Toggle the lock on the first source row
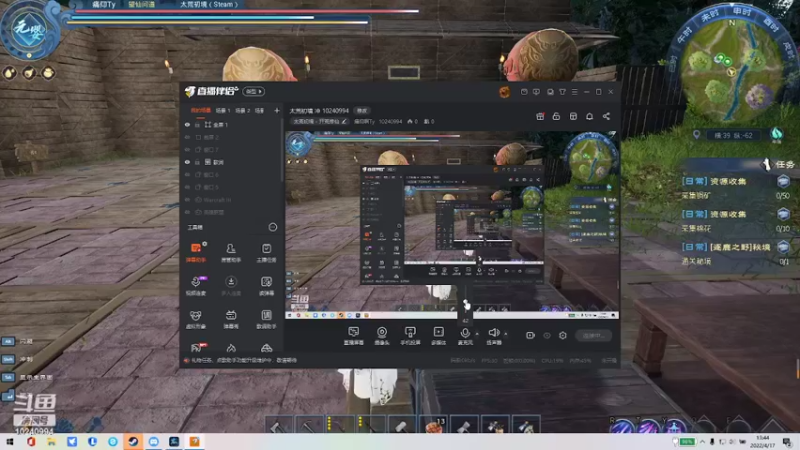The image size is (800, 450). (197, 124)
